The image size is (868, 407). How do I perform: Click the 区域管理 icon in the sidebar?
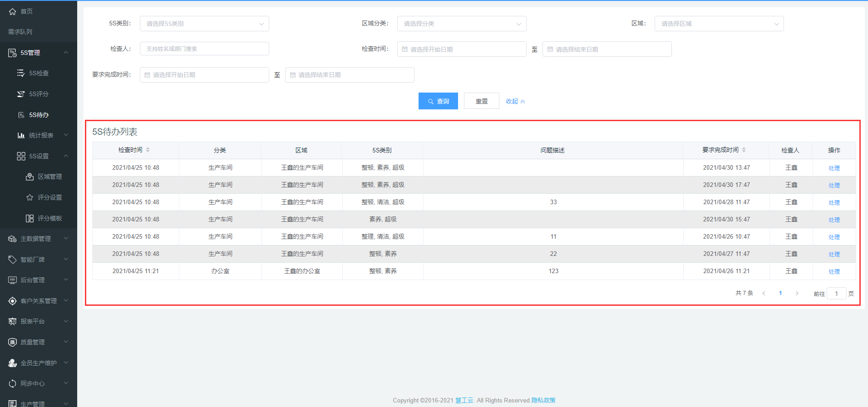(x=30, y=177)
